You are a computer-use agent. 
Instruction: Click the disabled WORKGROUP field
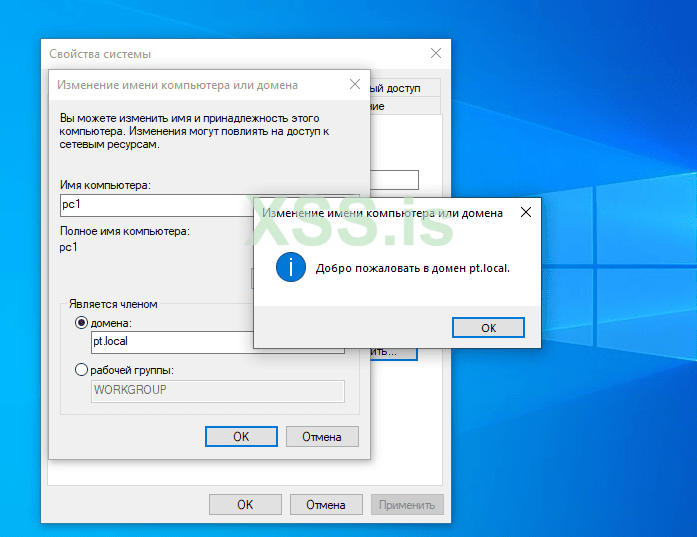click(x=218, y=391)
